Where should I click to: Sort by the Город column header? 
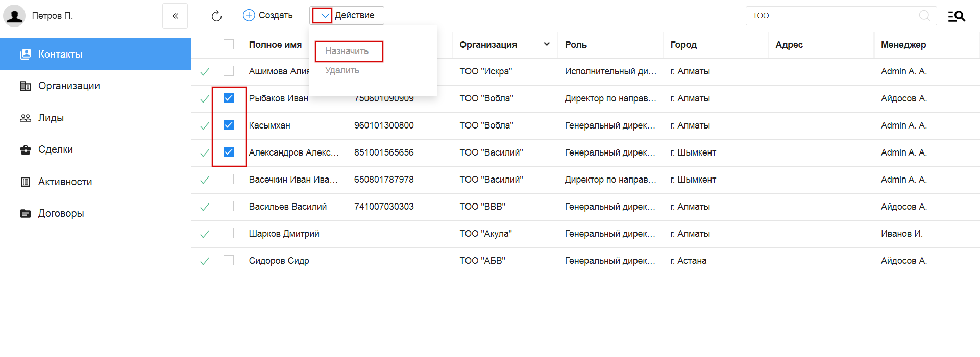(x=683, y=45)
